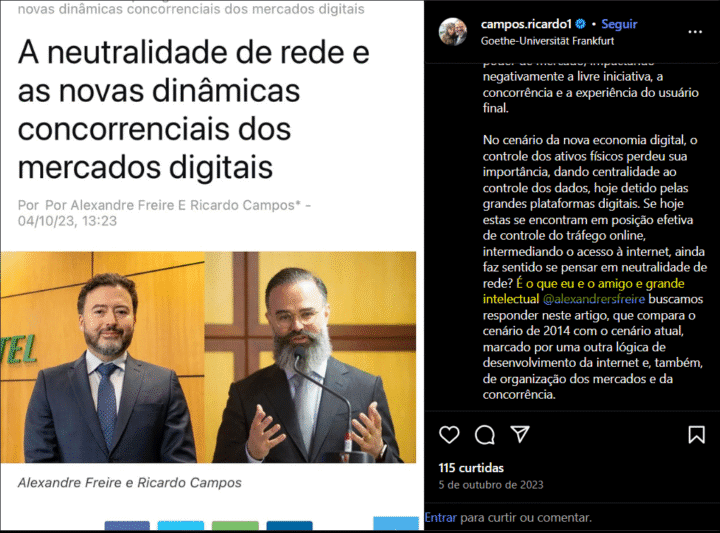
Task: Save the post with the bookmark icon
Action: tap(696, 434)
